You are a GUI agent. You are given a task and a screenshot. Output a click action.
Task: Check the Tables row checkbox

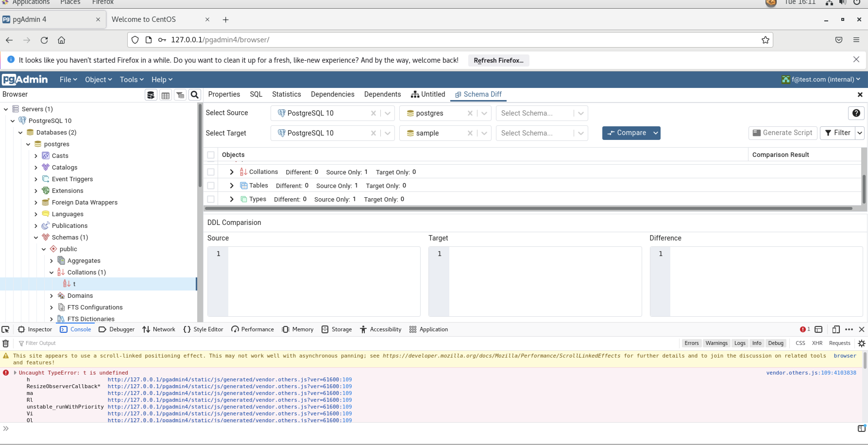click(x=211, y=185)
